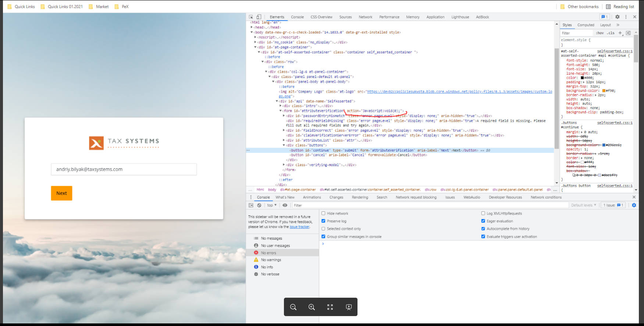Enable Selected context only checkbox
Screen dimensions: 644x326
pyautogui.click(x=323, y=229)
